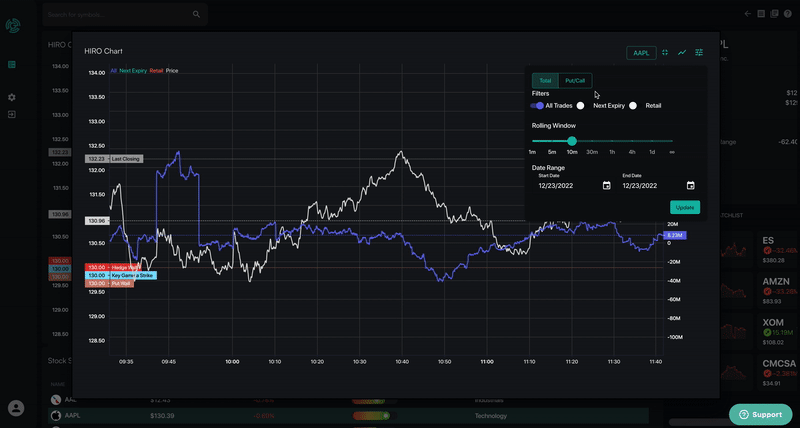Screen dimensions: 800x428
Task: Set rolling window to 1h mark
Action: click(x=612, y=152)
